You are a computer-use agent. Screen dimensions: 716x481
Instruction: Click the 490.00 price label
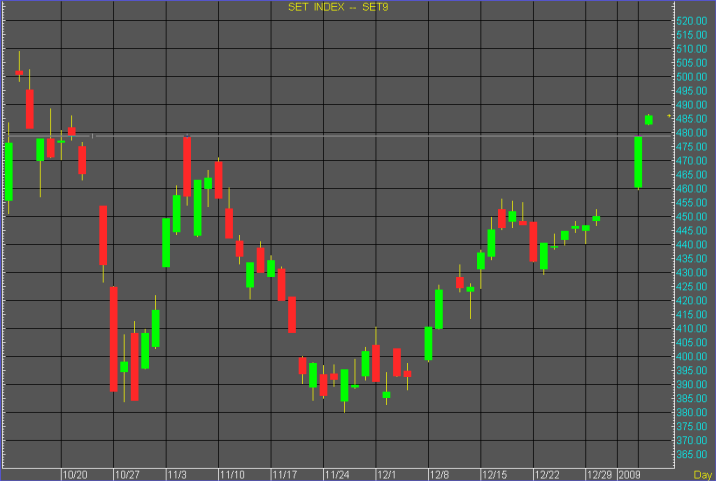692,105
